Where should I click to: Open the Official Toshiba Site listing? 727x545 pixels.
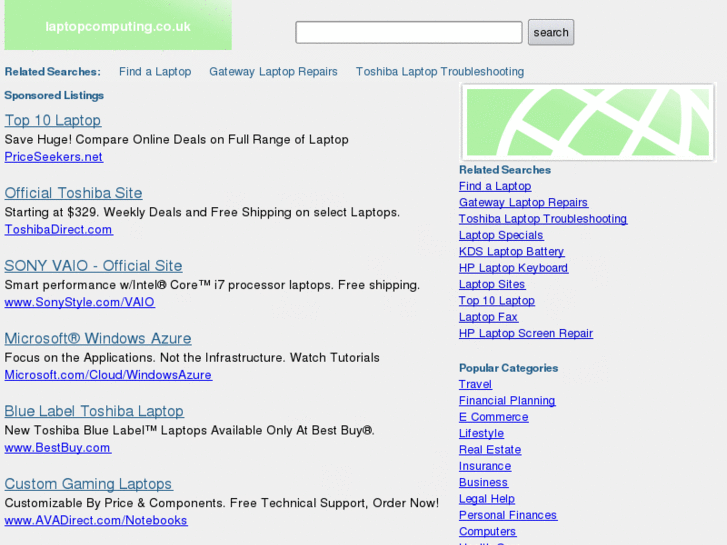(73, 193)
